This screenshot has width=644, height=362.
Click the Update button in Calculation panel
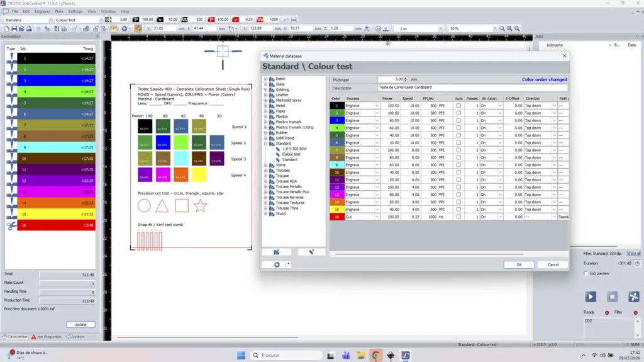[x=80, y=325]
